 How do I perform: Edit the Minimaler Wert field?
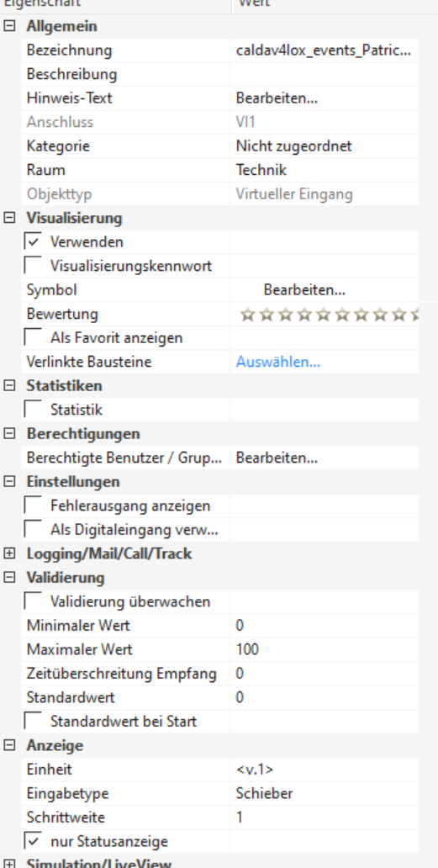click(325, 626)
